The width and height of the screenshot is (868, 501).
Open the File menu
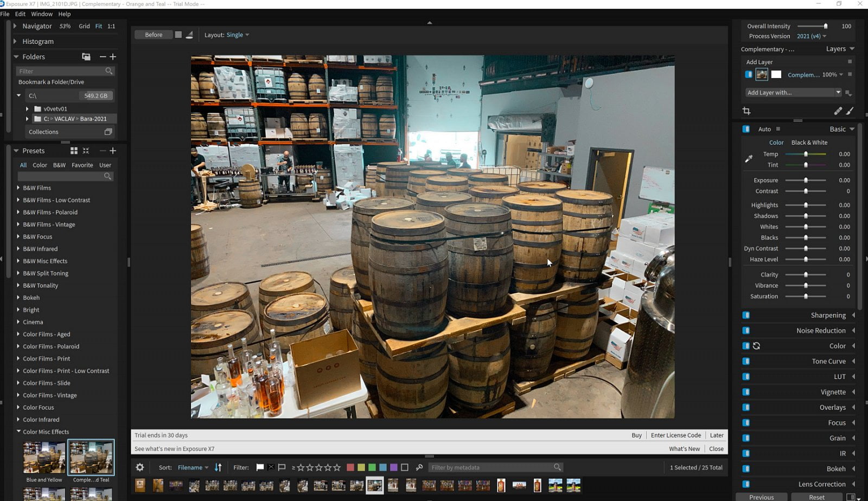(x=5, y=14)
